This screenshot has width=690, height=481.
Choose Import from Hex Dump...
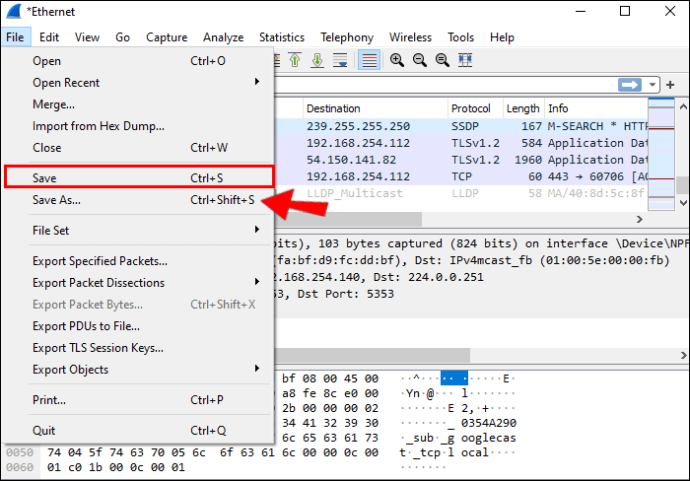pyautogui.click(x=139, y=126)
